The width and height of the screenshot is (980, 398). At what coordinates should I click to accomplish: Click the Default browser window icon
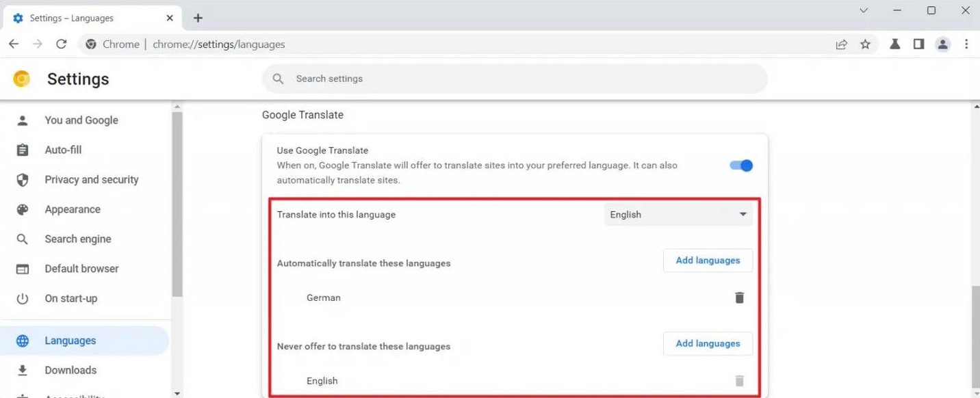[x=23, y=269]
